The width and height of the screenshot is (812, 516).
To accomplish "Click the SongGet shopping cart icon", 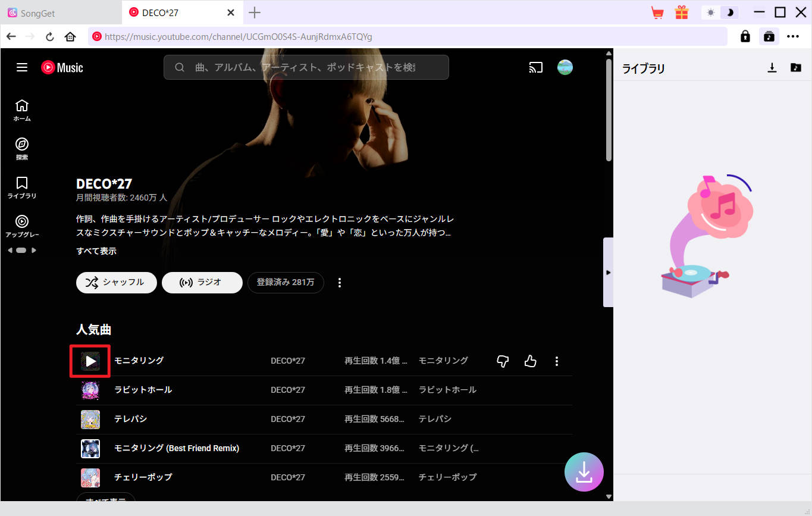I will pyautogui.click(x=657, y=12).
